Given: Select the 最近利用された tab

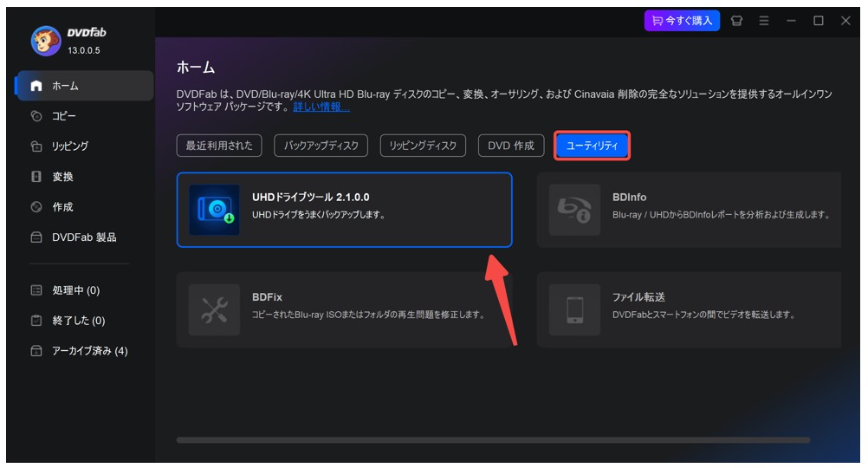Looking at the screenshot, I should pyautogui.click(x=219, y=146).
